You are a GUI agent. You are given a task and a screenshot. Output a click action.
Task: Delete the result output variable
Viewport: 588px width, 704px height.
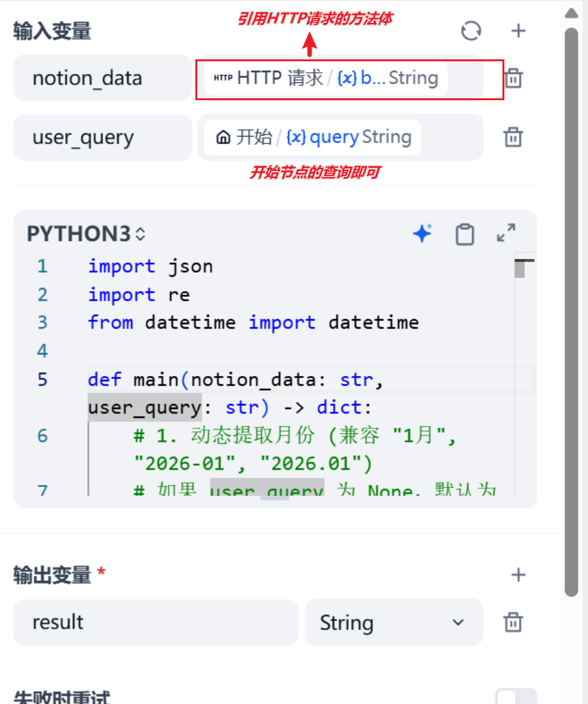coord(513,622)
